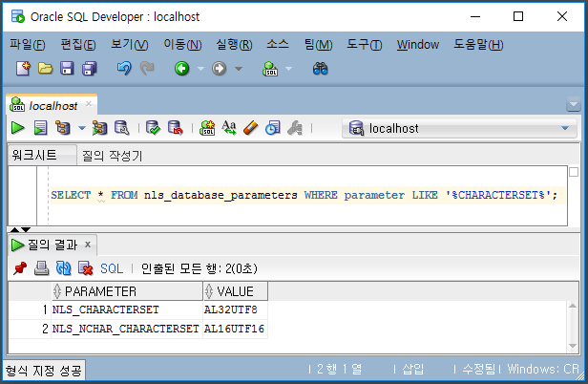Click the result grid scrollbar up arrow
The width and height of the screenshot is (588, 384).
click(573, 306)
